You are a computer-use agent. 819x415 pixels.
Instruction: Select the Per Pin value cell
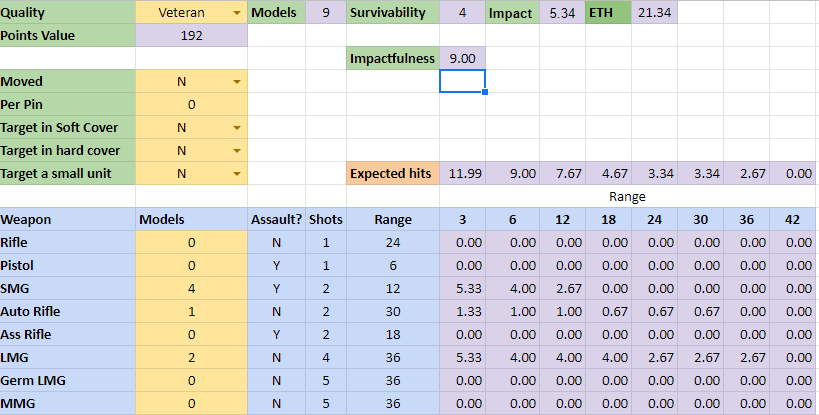[190, 105]
